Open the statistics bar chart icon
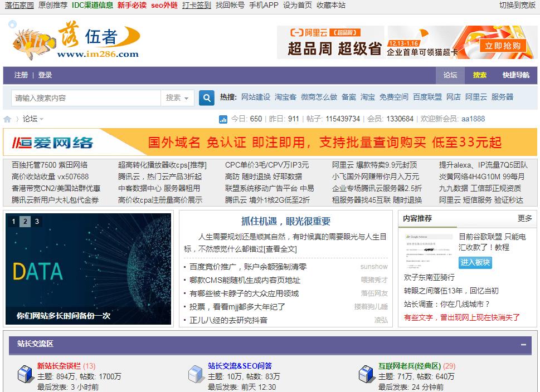The image size is (540, 392). pos(223,119)
